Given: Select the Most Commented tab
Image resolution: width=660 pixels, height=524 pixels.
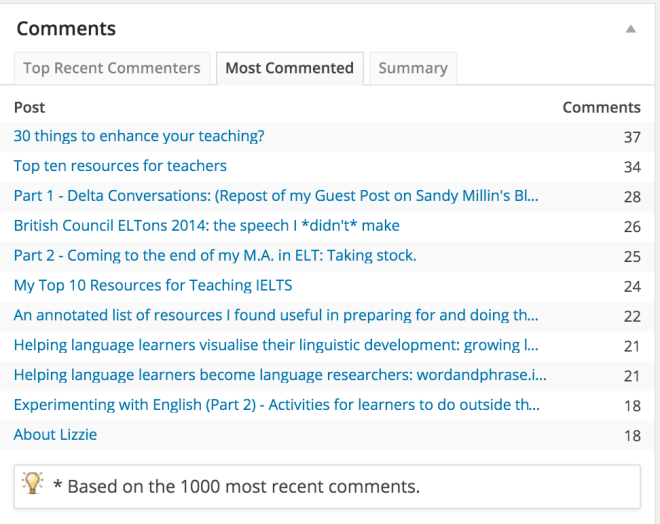Looking at the screenshot, I should tap(289, 68).
